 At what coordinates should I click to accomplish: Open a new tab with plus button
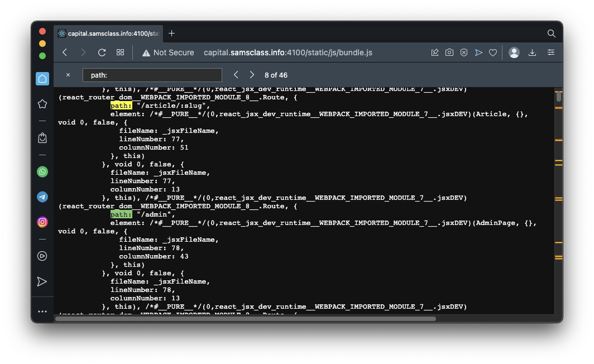pos(171,33)
